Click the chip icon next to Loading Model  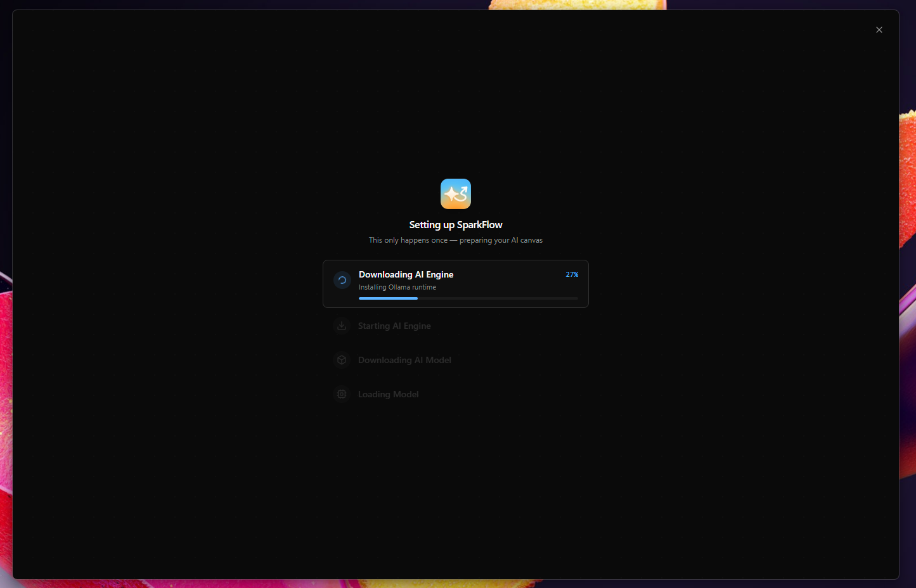[x=342, y=394]
